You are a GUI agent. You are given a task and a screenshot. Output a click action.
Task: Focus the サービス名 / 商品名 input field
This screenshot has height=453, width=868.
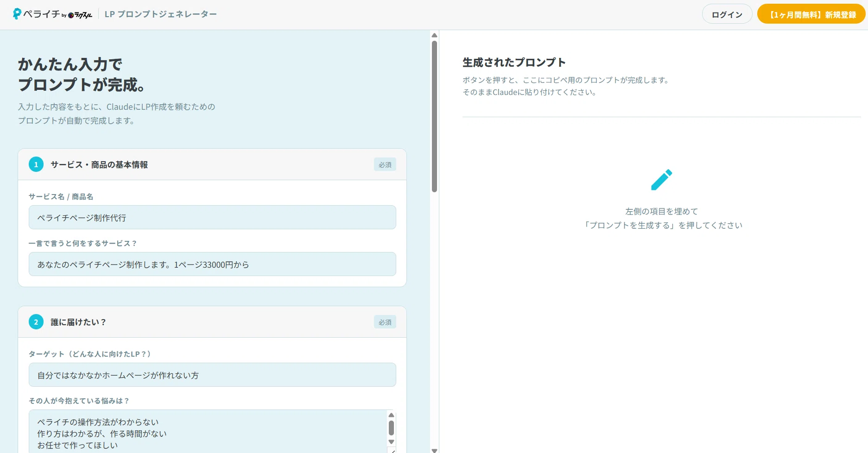pyautogui.click(x=212, y=217)
